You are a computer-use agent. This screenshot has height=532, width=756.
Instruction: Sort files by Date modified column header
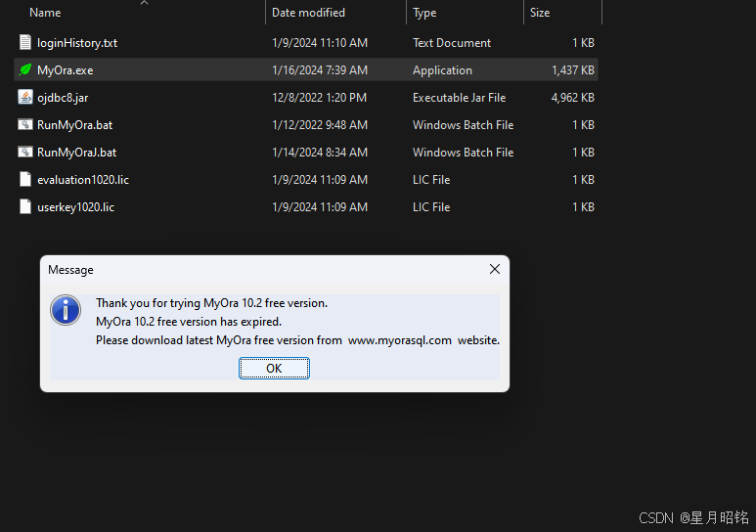309,13
